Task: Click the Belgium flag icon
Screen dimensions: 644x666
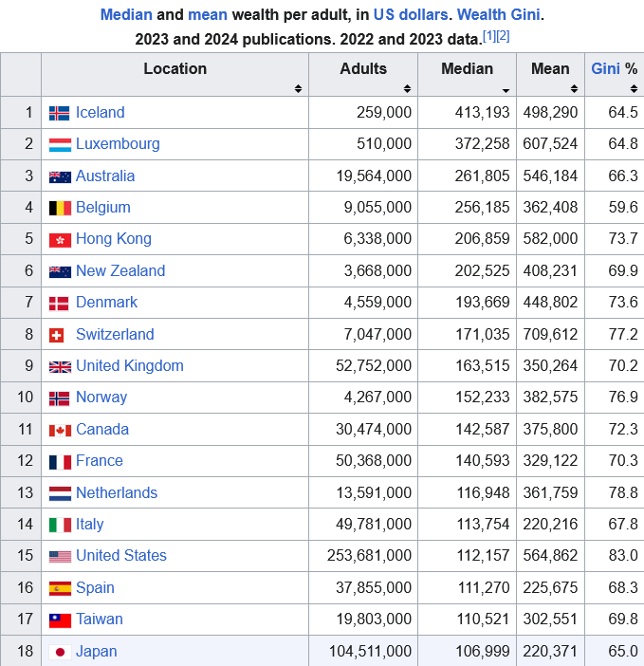Action: tap(60, 209)
